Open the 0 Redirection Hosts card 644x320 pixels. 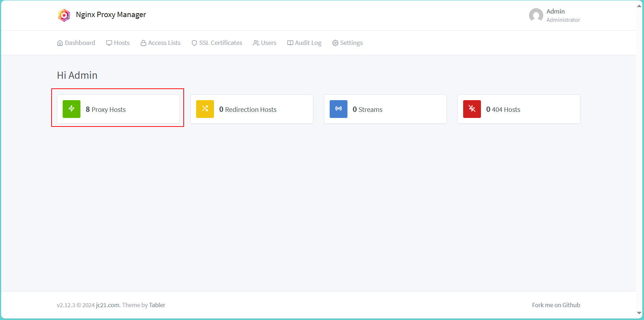point(252,109)
